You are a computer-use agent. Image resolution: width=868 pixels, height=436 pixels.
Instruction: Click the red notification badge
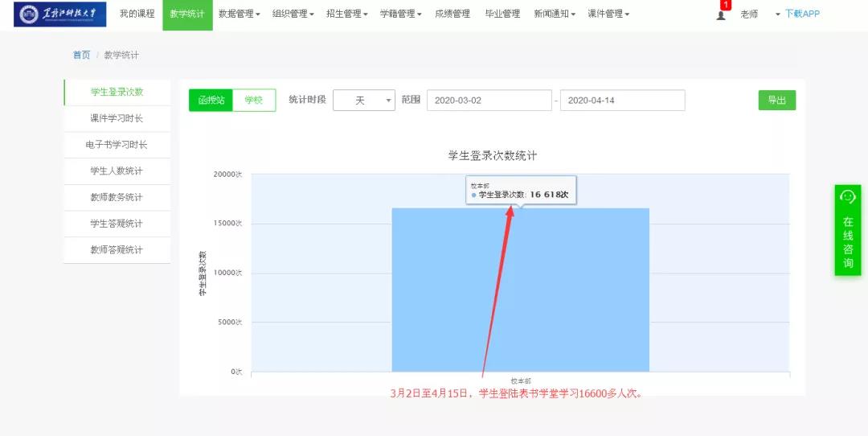tap(725, 5)
